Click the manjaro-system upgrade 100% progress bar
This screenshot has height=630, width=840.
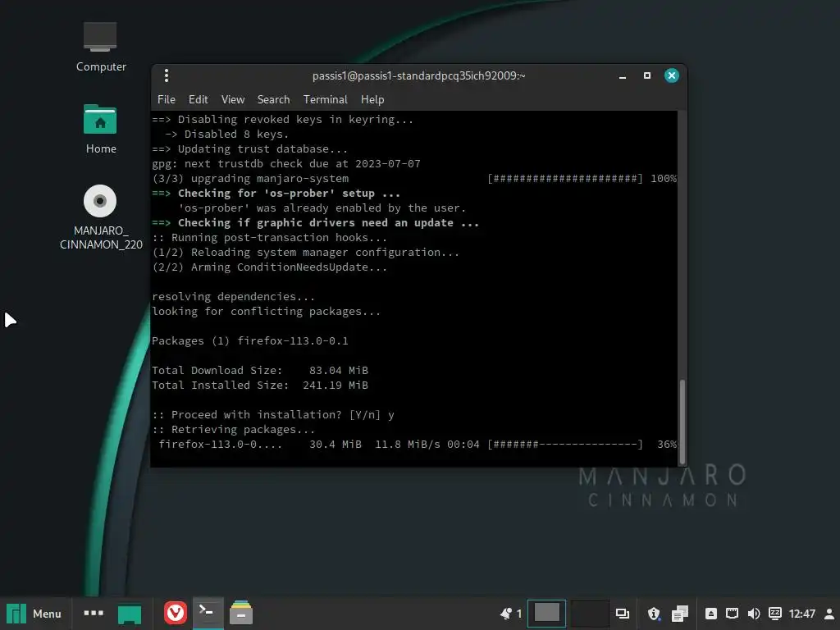pos(565,178)
